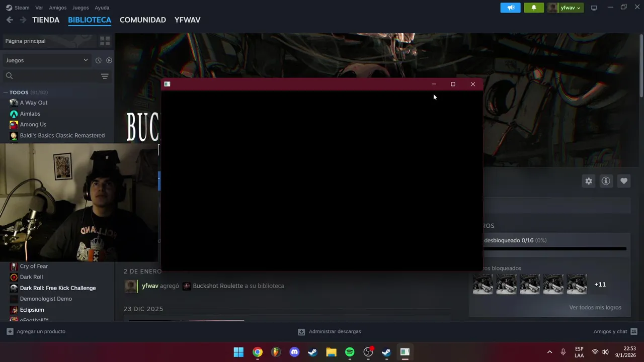The height and width of the screenshot is (362, 644).
Task: Open Buckshot Roulette link in activity feed
Action: [x=218, y=286]
